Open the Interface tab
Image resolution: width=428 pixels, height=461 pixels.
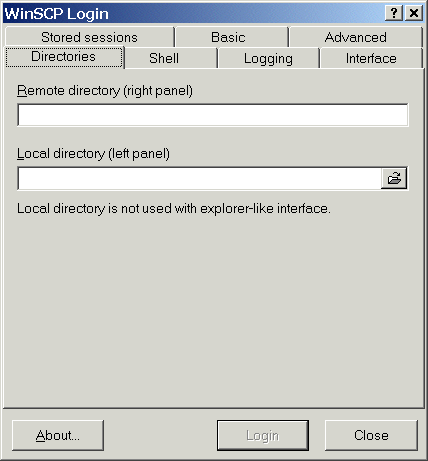click(371, 58)
